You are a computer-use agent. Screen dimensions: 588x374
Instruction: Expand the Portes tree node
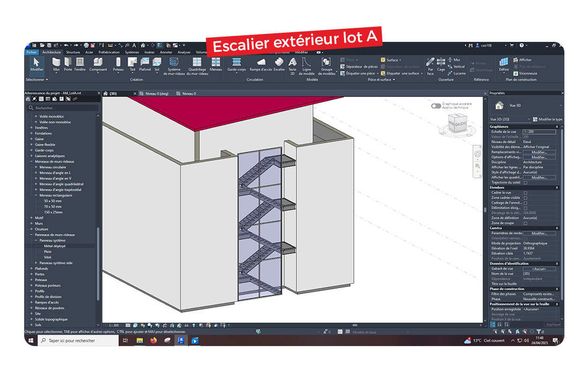(x=32, y=274)
